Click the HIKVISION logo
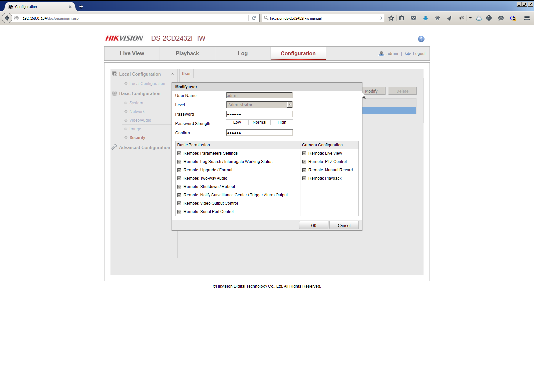This screenshot has width=534, height=392. click(124, 38)
